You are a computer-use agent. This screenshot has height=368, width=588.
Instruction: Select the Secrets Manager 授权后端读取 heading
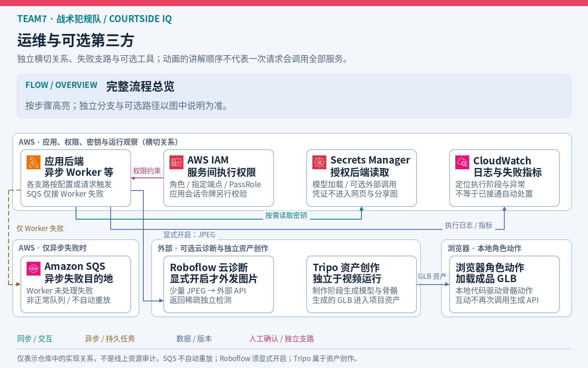click(x=370, y=166)
